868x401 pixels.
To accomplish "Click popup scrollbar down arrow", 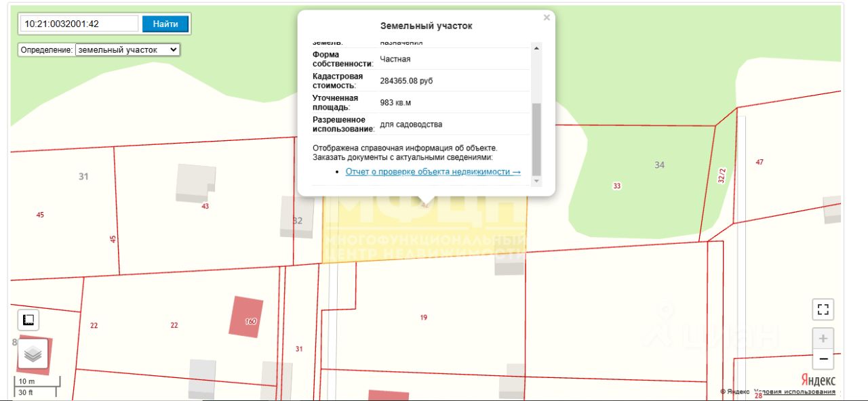I will [537, 181].
